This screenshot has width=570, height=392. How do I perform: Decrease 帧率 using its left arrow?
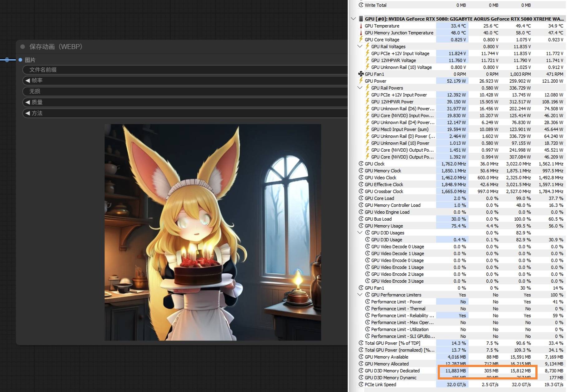[x=27, y=81]
